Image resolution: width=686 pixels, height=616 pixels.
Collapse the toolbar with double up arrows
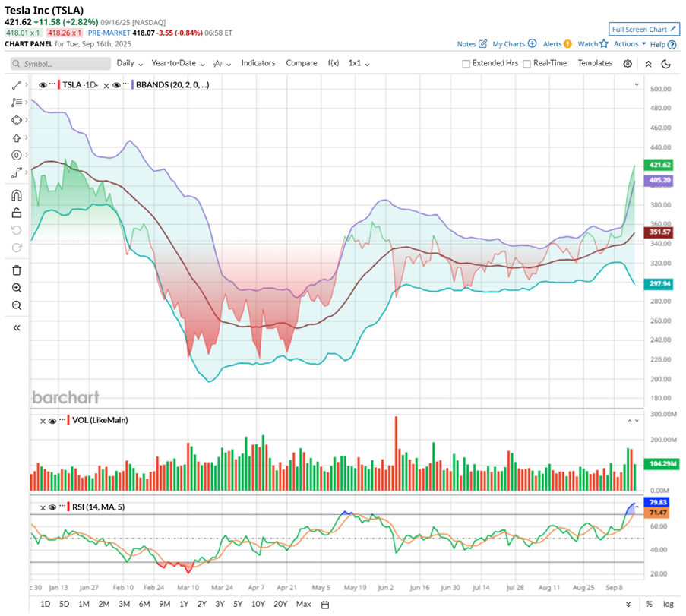click(648, 64)
